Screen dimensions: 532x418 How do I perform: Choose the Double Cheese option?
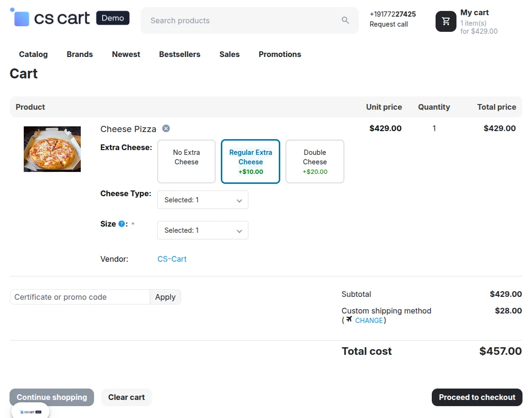click(314, 161)
